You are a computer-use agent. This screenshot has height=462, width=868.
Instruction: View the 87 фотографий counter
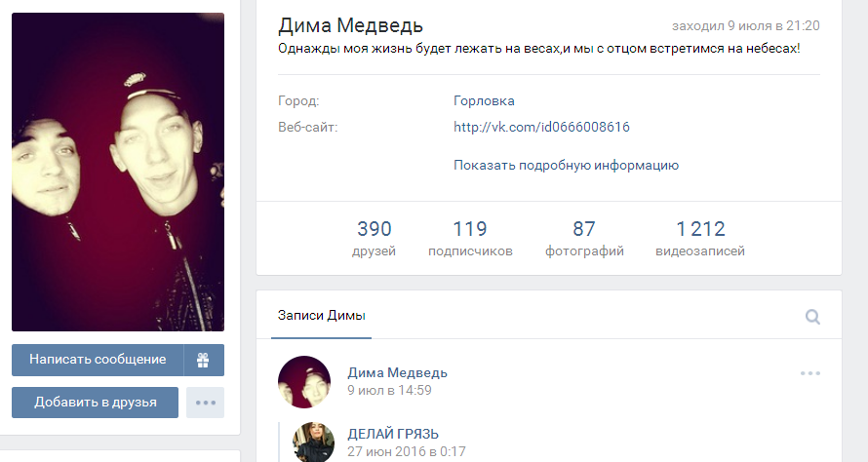pos(584,239)
